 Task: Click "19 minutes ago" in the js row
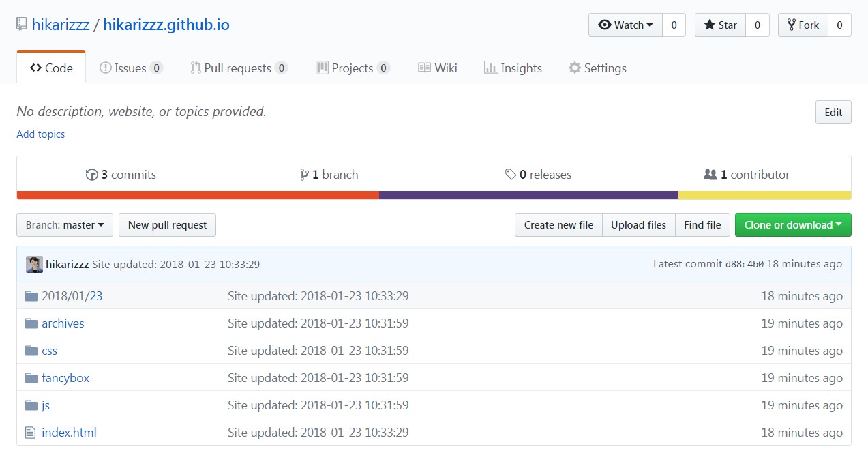click(x=802, y=405)
